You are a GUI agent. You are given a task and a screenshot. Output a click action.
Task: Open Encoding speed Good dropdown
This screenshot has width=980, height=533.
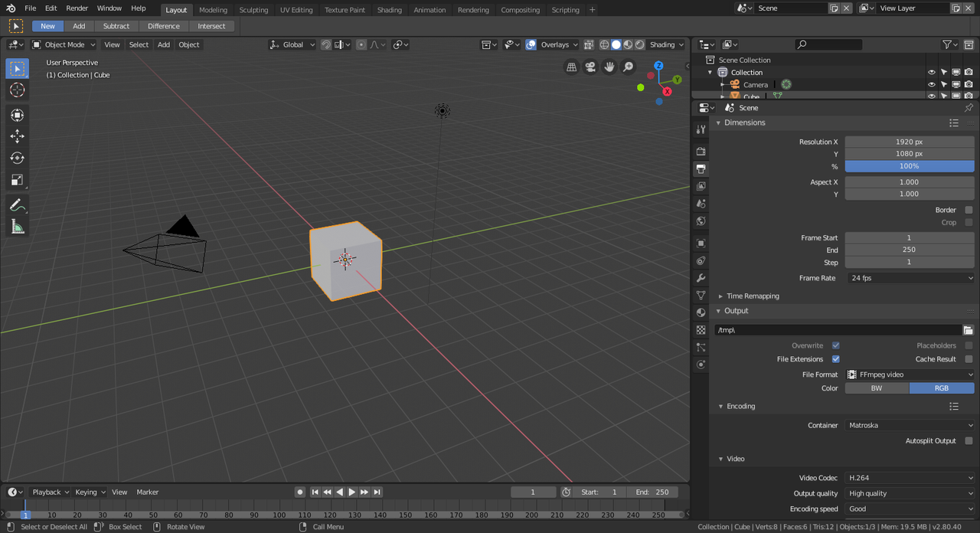(x=910, y=508)
